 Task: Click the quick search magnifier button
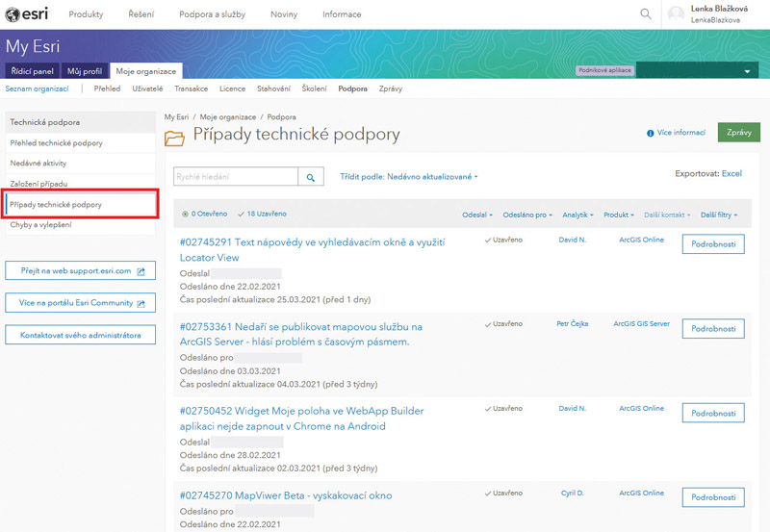pyautogui.click(x=310, y=177)
